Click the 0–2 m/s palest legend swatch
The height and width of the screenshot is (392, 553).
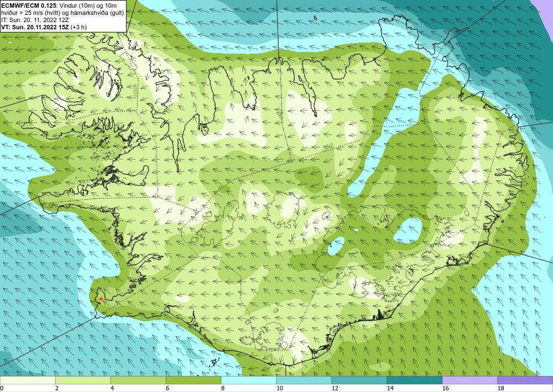(x=28, y=380)
